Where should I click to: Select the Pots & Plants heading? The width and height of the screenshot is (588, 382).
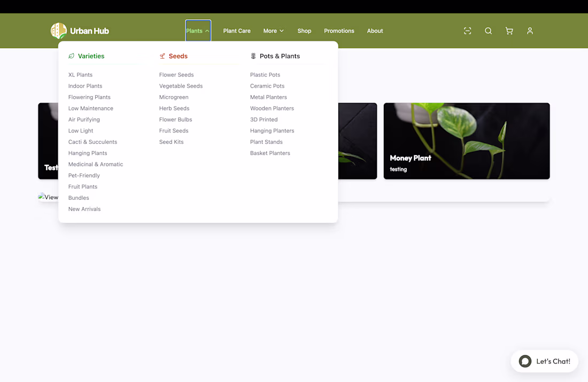[x=280, y=56]
